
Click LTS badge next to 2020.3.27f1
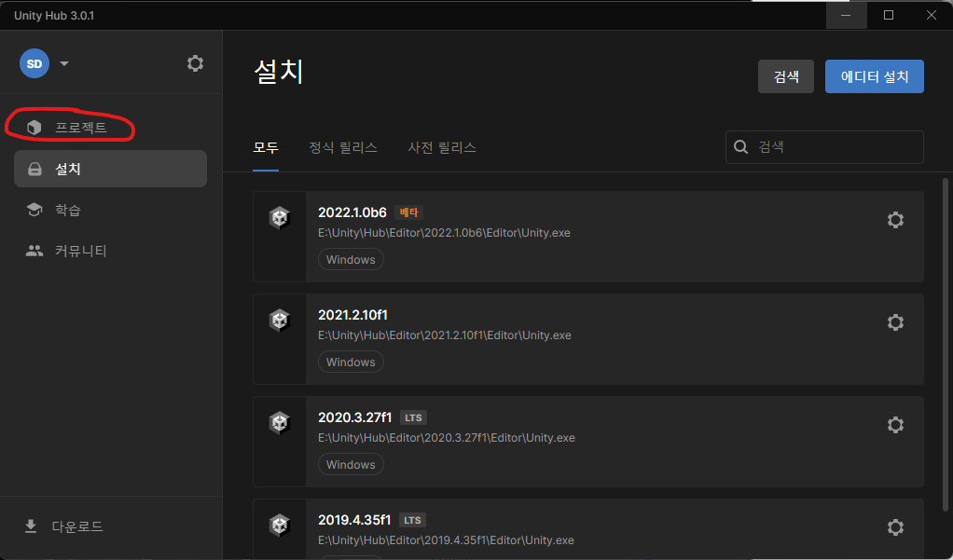tap(413, 417)
